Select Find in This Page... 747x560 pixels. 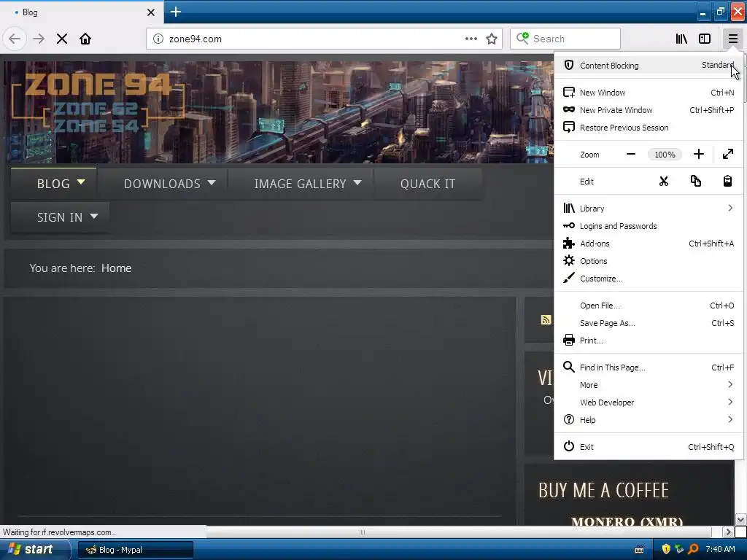649,367
